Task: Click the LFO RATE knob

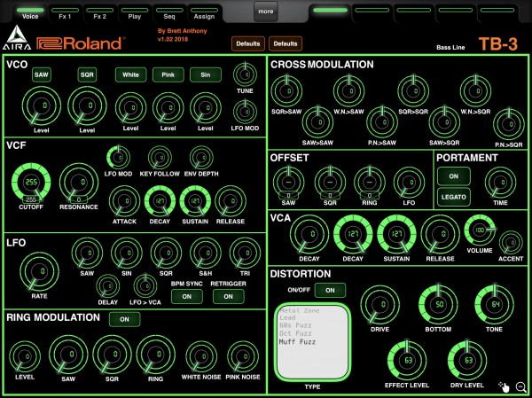Action: pyautogui.click(x=39, y=271)
